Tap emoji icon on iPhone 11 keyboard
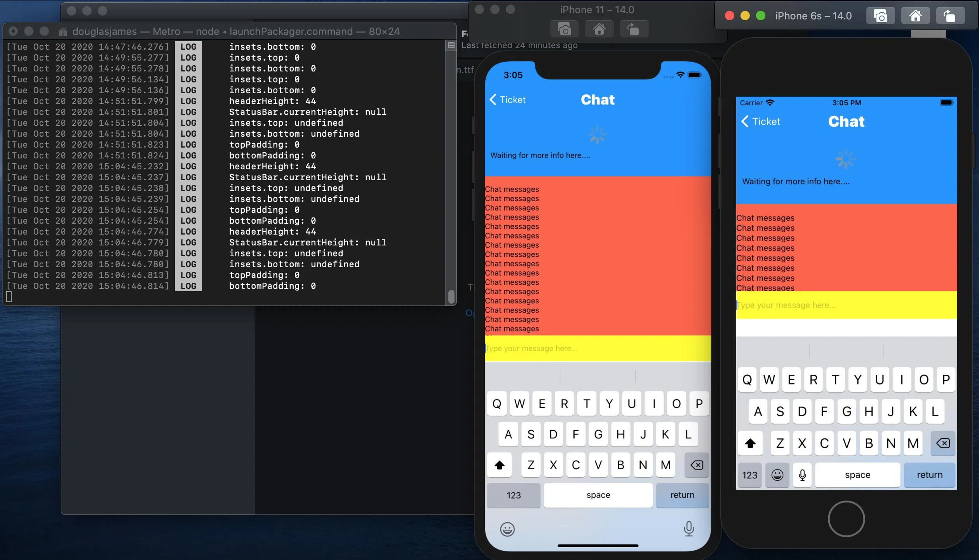This screenshot has height=560, width=979. (507, 529)
